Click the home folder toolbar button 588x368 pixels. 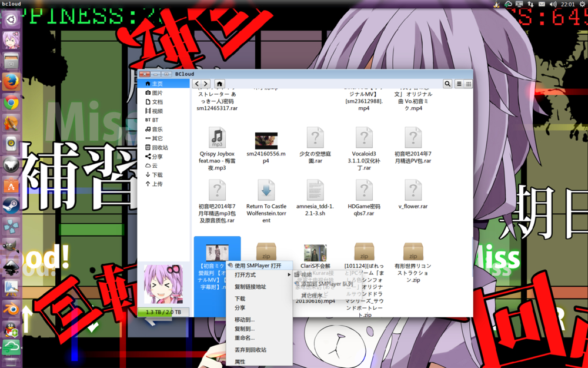pyautogui.click(x=220, y=84)
